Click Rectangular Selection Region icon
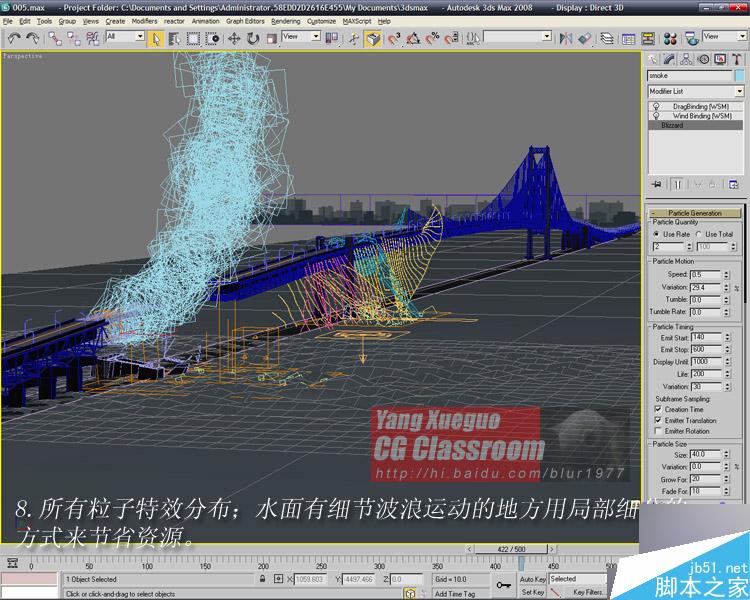 [x=193, y=39]
